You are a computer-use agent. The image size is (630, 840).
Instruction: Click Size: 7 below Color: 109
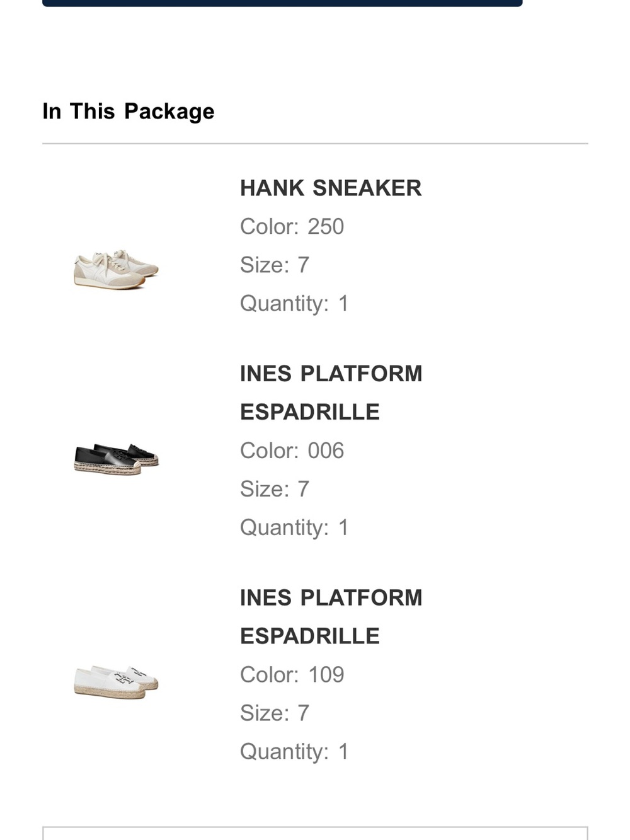pos(275,713)
